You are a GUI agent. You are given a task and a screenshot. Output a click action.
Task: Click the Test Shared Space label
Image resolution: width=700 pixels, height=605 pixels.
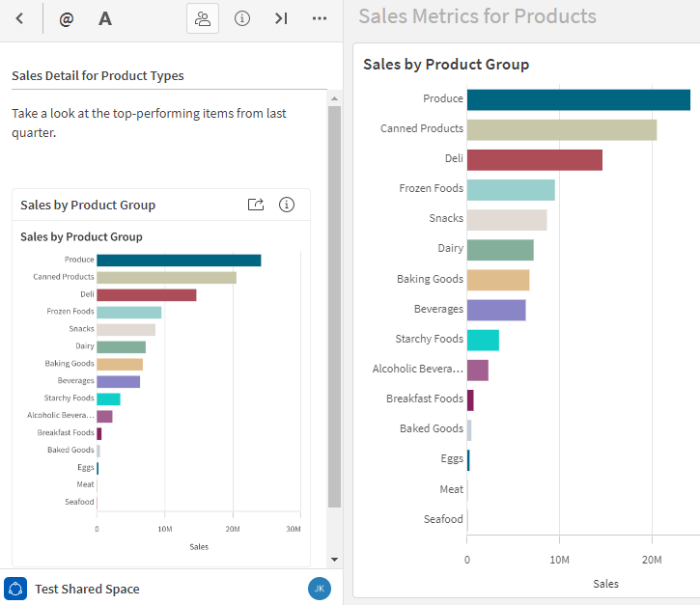[87, 589]
